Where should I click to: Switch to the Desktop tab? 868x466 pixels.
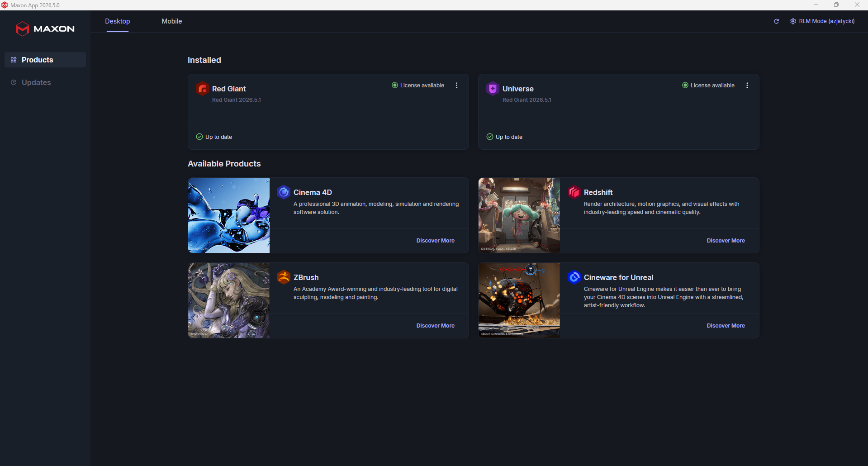pos(118,21)
